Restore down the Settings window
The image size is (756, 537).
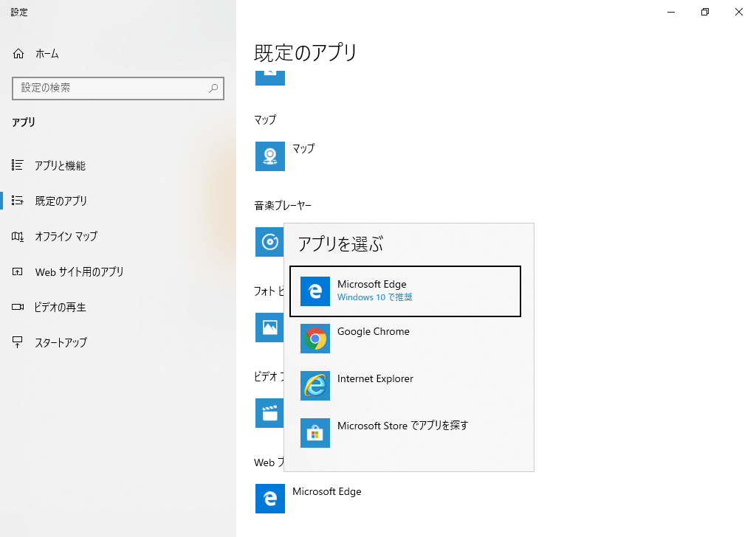[x=705, y=12]
